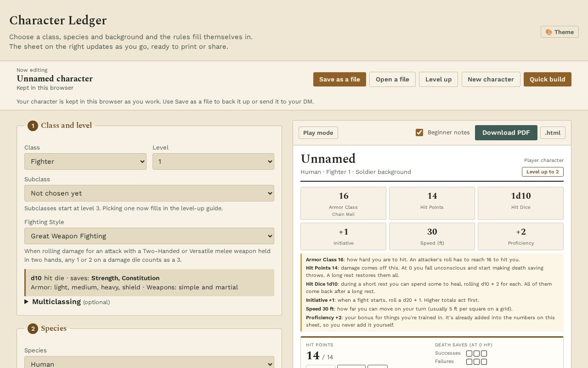Viewport: 588px width, 368px height.
Task: Check the third Failures death save box
Action: click(484, 362)
